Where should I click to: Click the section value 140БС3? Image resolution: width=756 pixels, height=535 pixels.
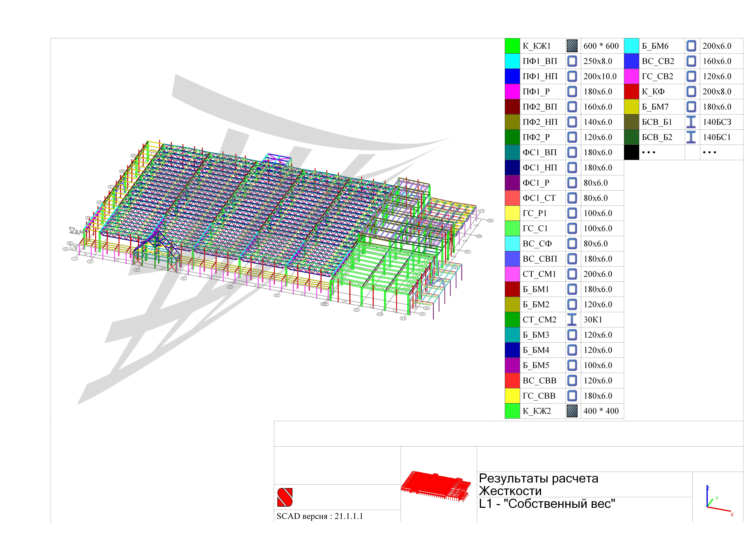717,122
